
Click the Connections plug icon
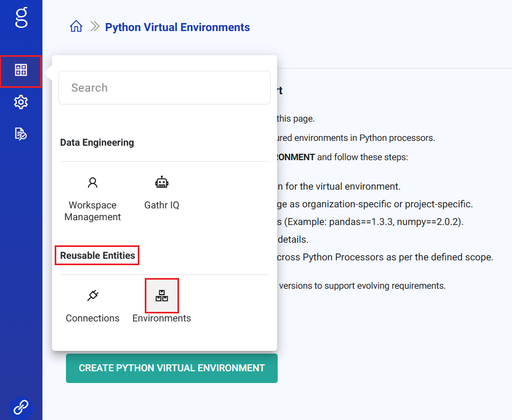(93, 295)
